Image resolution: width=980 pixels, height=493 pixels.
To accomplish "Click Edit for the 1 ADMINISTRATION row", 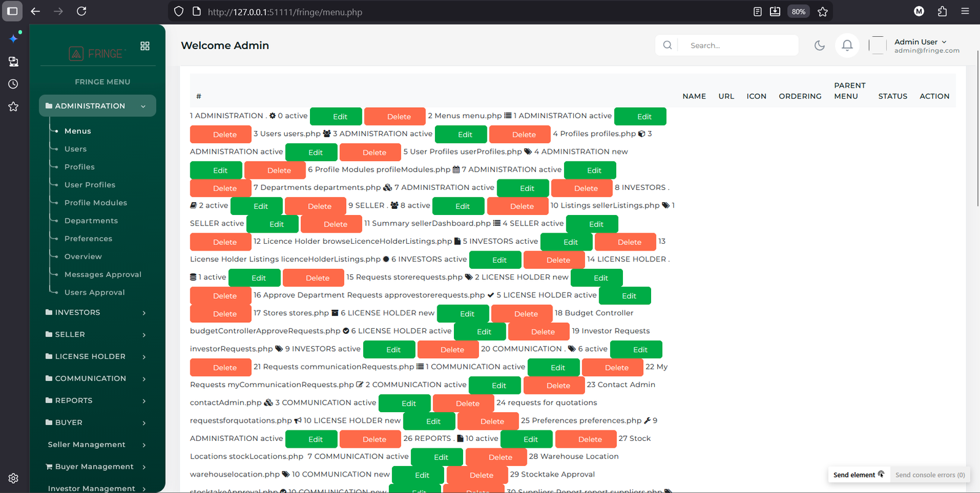I will tap(340, 116).
